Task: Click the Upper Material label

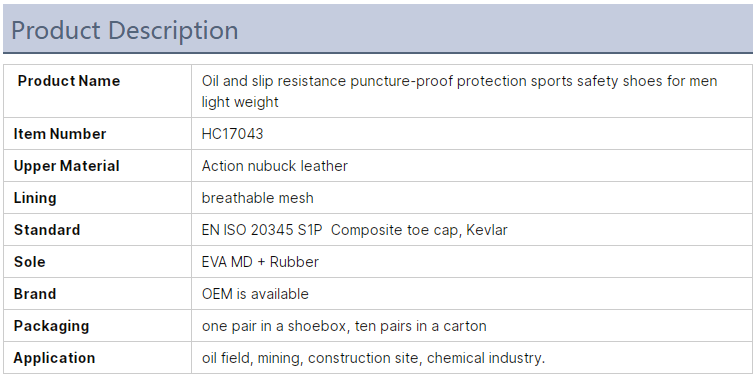Action: [67, 166]
